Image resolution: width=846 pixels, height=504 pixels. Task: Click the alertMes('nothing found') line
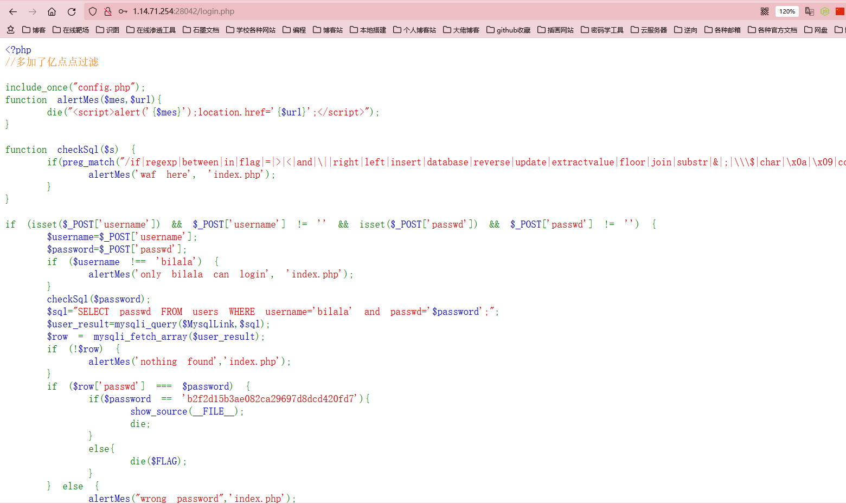(190, 361)
